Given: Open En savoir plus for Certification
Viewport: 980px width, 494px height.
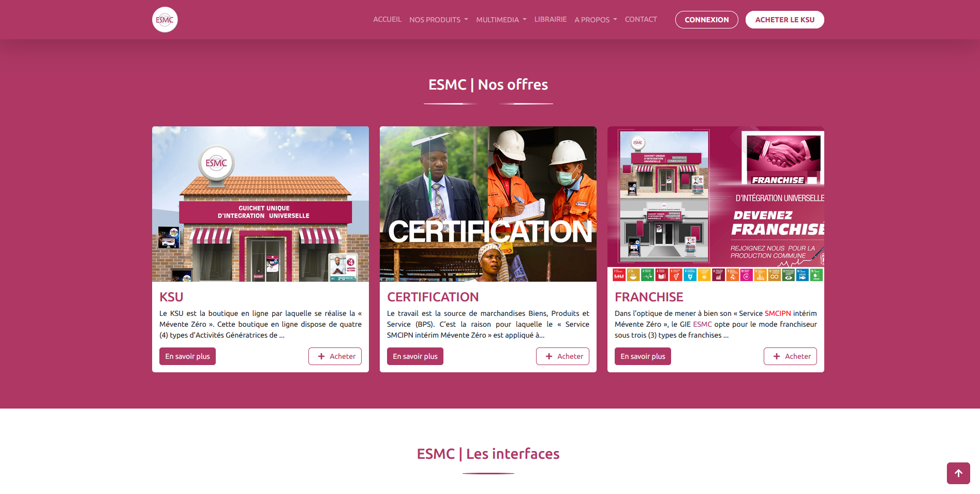Looking at the screenshot, I should tap(415, 356).
